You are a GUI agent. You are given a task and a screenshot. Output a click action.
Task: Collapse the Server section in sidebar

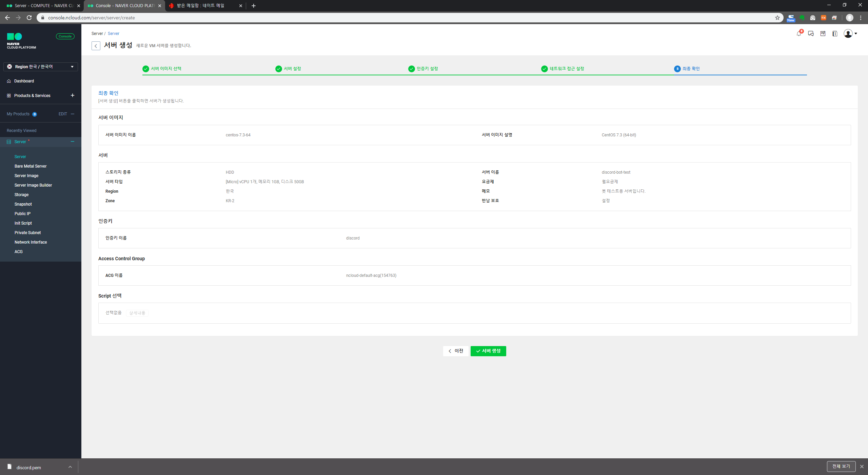72,141
